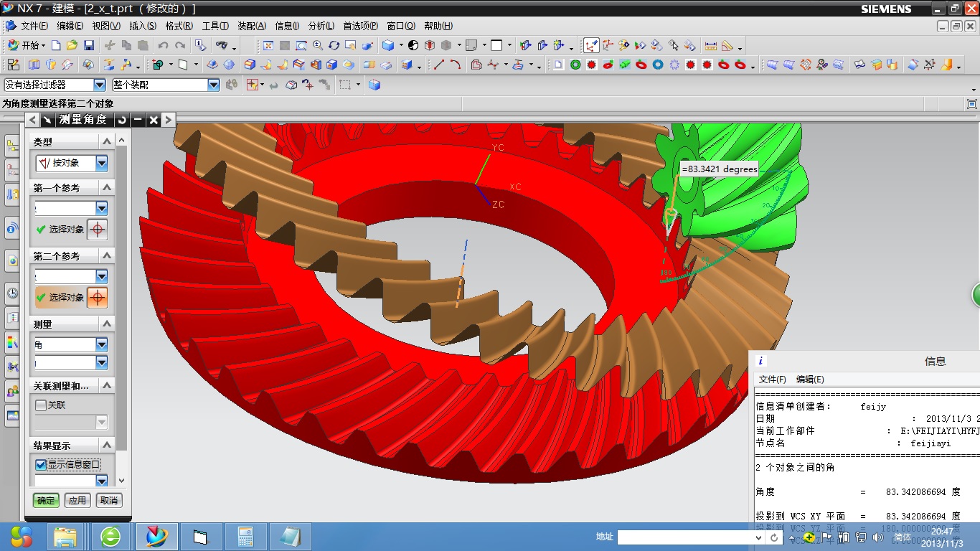Click the NX taskbar icon

(x=156, y=537)
